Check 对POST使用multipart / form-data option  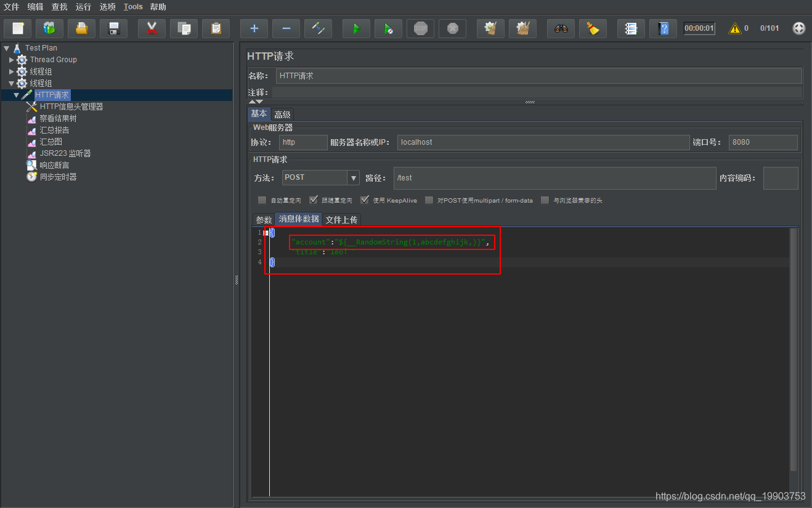point(429,200)
